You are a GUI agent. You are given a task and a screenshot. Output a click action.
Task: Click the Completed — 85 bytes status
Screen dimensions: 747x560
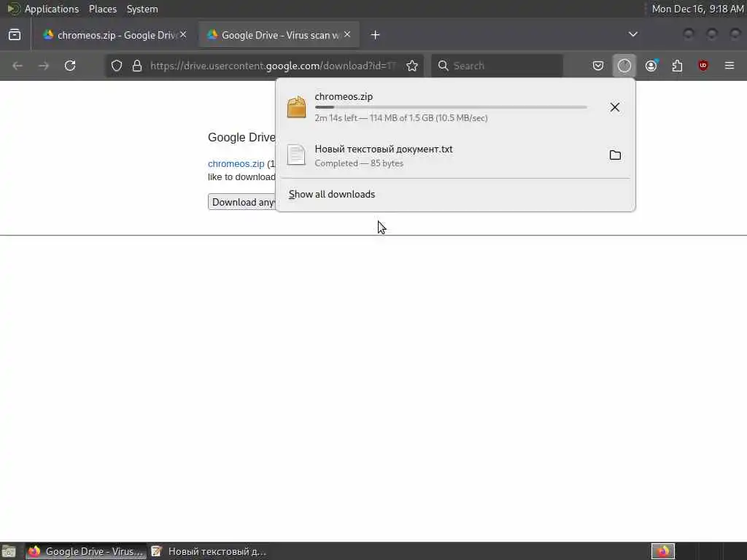[x=359, y=163]
